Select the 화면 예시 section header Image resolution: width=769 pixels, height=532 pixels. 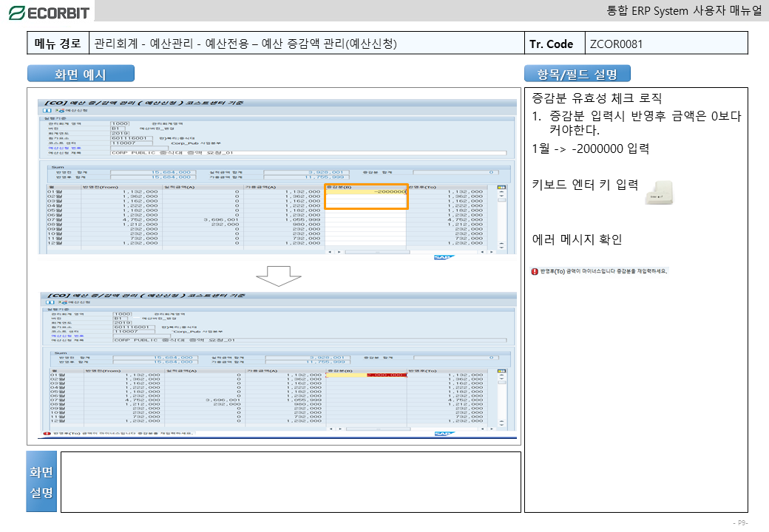tap(81, 74)
